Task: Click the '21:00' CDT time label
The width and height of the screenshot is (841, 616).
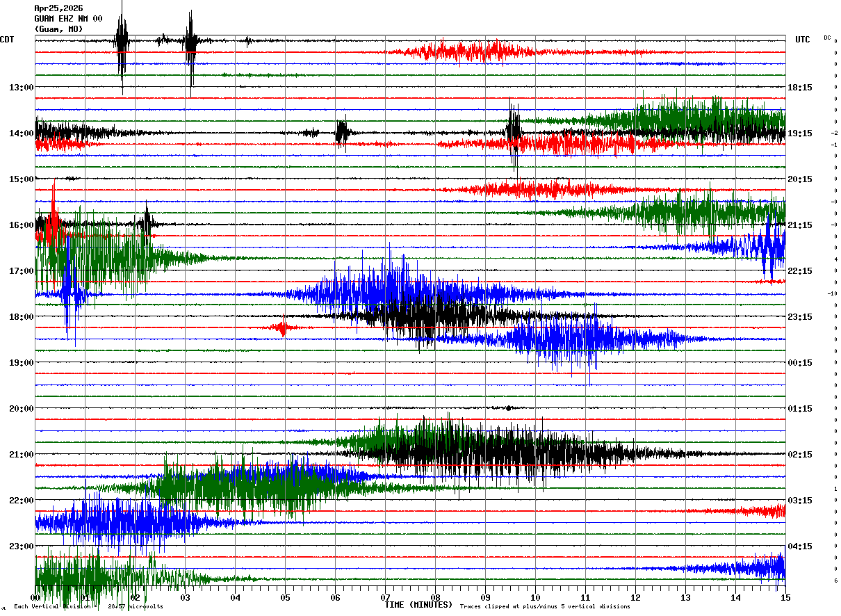Action: [22, 455]
